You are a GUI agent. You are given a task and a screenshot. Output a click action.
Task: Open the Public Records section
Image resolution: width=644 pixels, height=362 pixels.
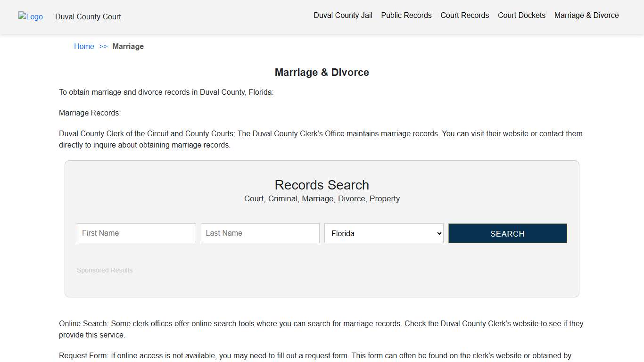(406, 15)
